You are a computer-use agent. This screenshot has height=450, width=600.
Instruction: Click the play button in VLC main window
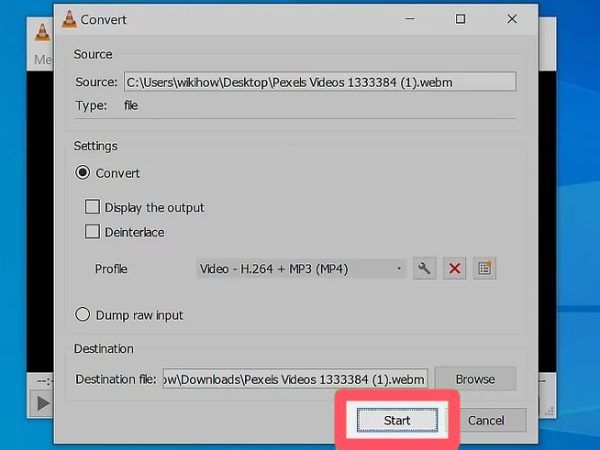click(x=42, y=403)
